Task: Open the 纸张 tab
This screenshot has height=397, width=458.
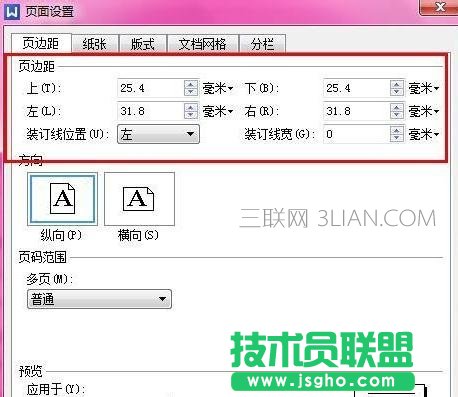Action: pos(95,44)
